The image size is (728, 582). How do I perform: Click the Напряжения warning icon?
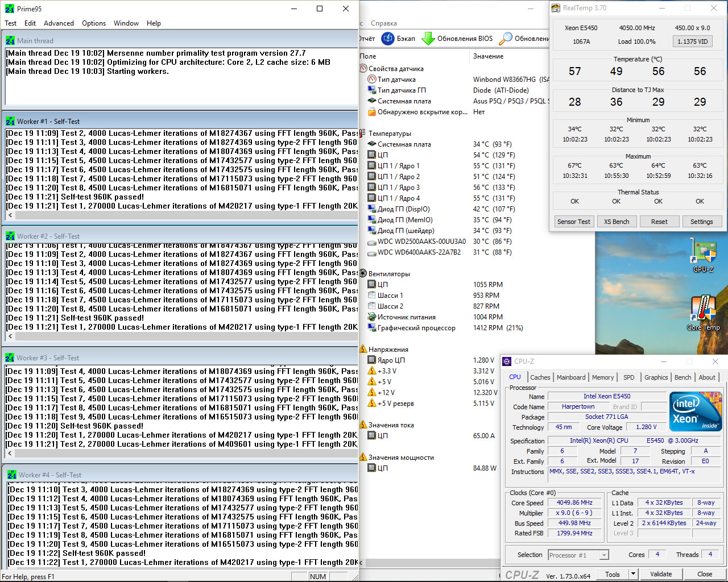(363, 350)
